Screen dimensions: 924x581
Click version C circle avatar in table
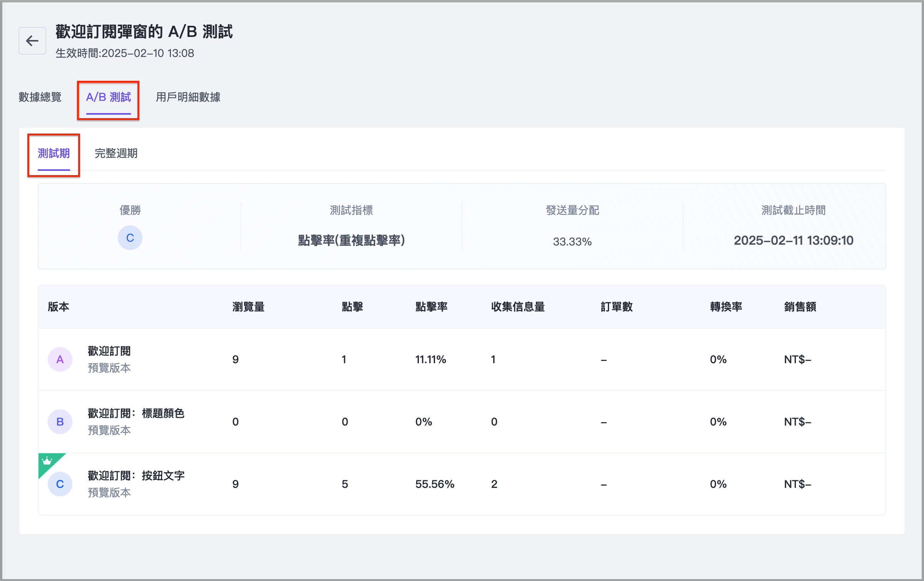click(60, 484)
